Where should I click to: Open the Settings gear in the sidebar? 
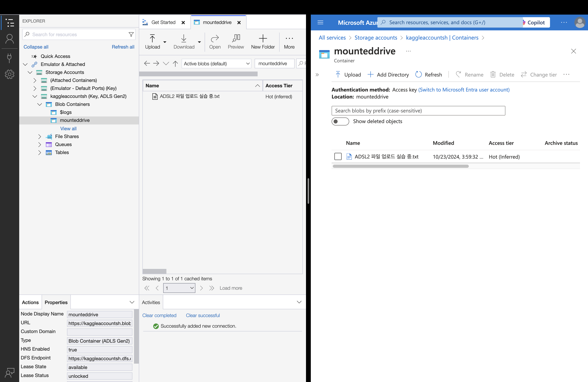coord(10,74)
